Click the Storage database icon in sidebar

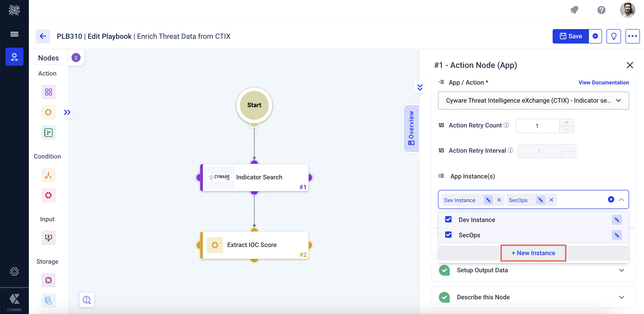(48, 300)
